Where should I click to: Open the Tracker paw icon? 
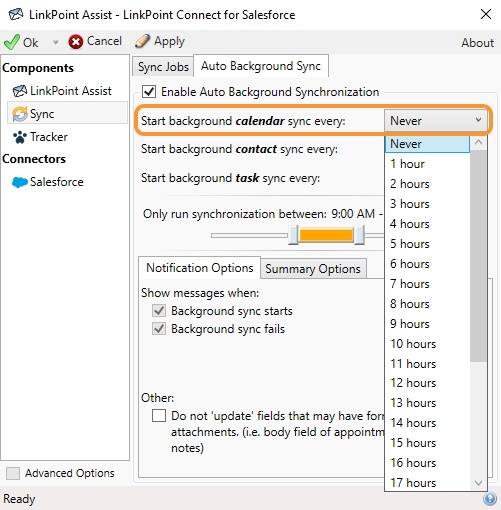pos(20,137)
